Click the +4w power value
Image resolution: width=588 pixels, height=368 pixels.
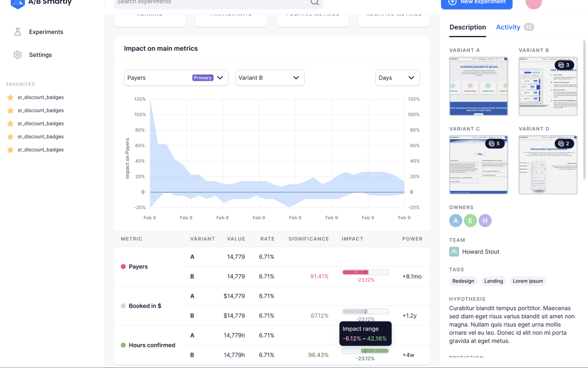click(408, 355)
